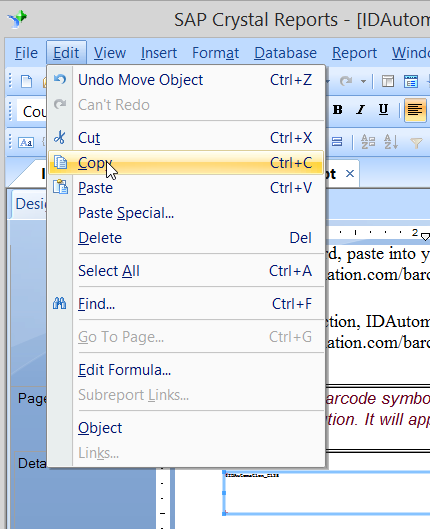Toggle Bold formatting button

tap(338, 110)
